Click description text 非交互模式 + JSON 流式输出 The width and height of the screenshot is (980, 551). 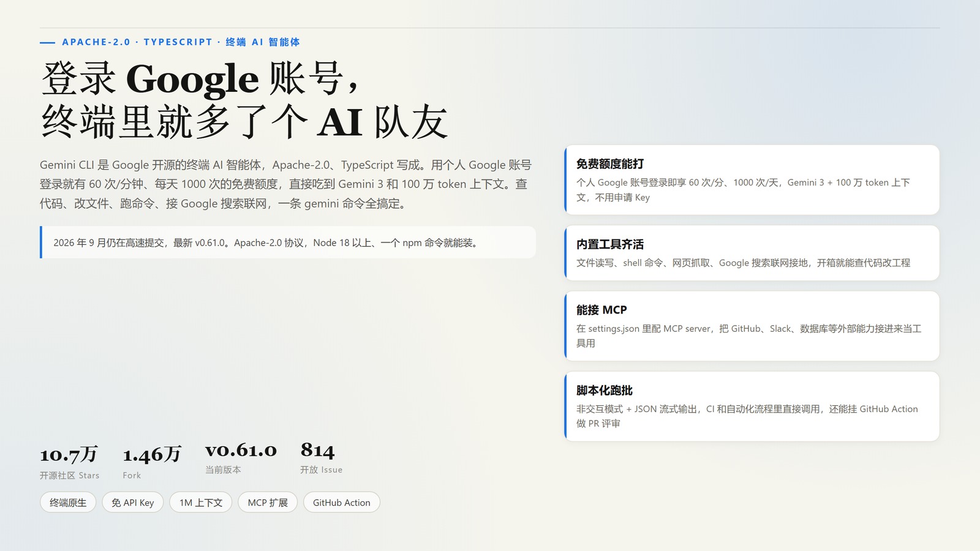[747, 416]
